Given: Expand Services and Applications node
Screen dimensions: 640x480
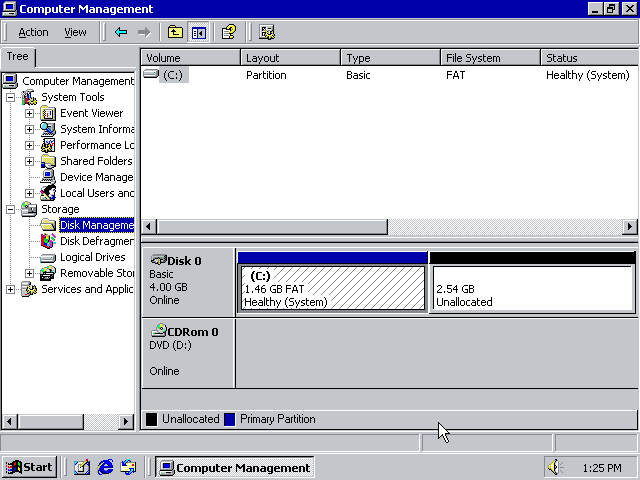Looking at the screenshot, I should point(11,289).
